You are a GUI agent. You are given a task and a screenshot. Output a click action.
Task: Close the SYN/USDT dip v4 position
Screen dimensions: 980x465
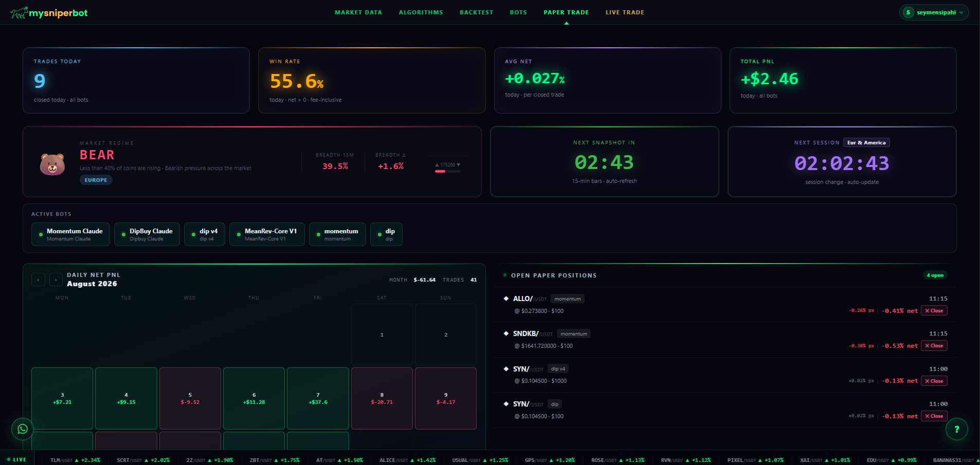pyautogui.click(x=934, y=381)
